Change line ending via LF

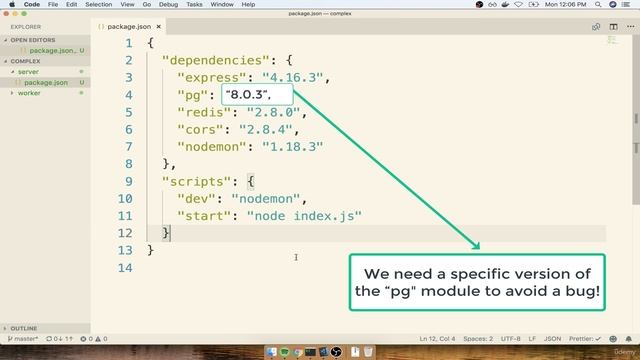coord(532,339)
